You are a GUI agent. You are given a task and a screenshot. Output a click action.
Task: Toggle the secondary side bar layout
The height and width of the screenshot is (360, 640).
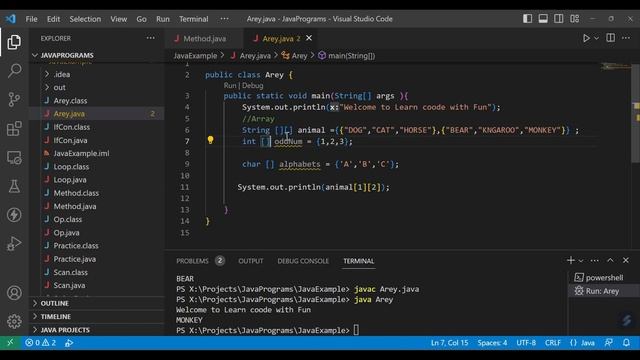pos(559,19)
